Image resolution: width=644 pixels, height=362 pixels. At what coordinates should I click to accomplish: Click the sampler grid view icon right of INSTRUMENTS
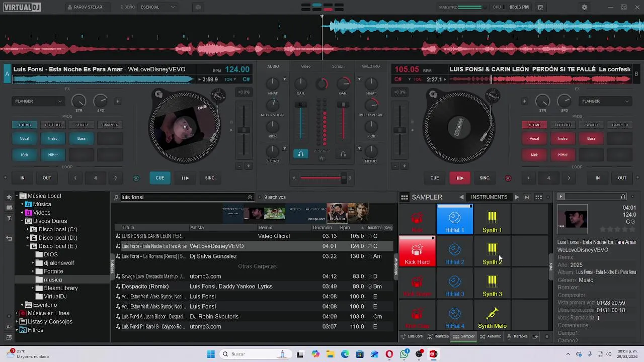click(538, 197)
